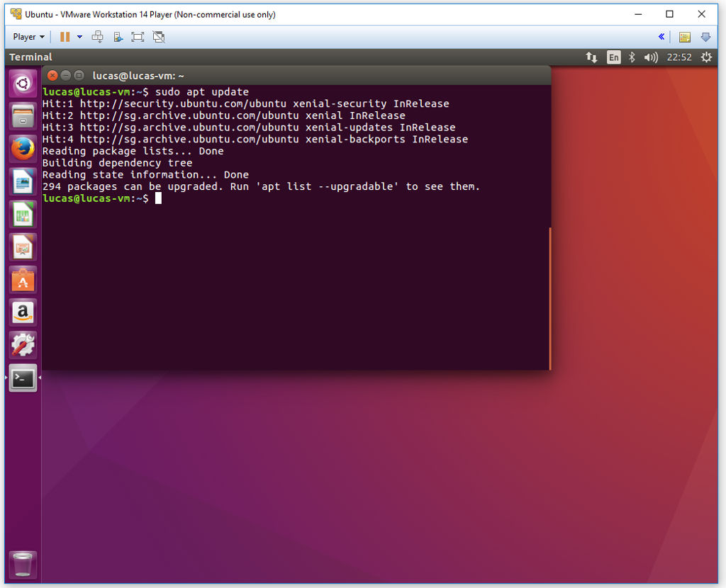Click the xenial-backports InRelease line
Image resolution: width=726 pixels, height=588 pixels.
click(x=255, y=140)
